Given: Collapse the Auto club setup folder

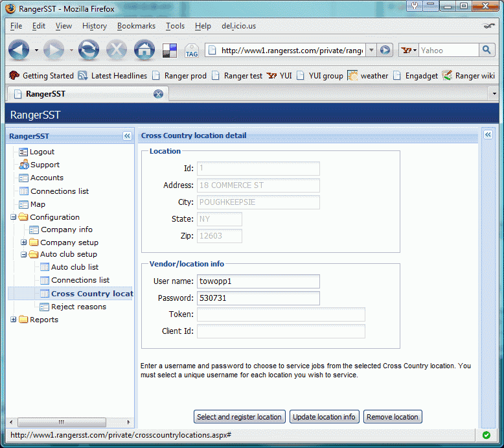Looking at the screenshot, I should (24, 255).
